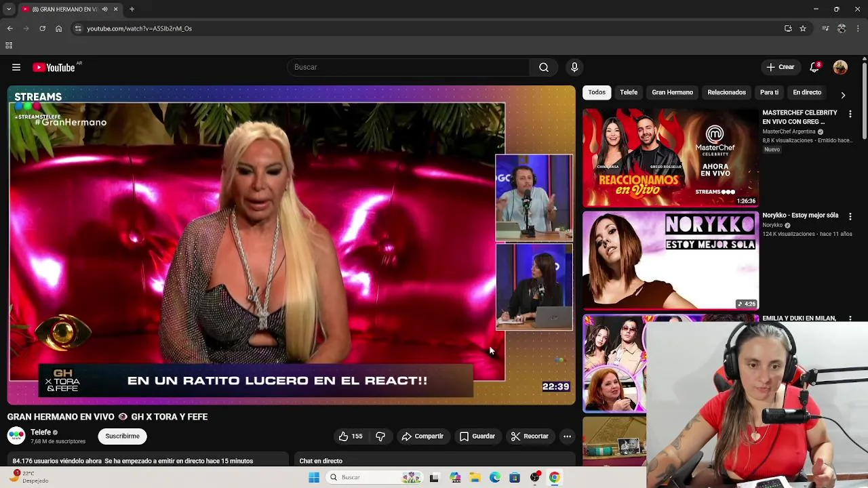The image size is (868, 488).
Task: Click 84.176 usuarios viéndolo ahora text
Action: [57, 461]
